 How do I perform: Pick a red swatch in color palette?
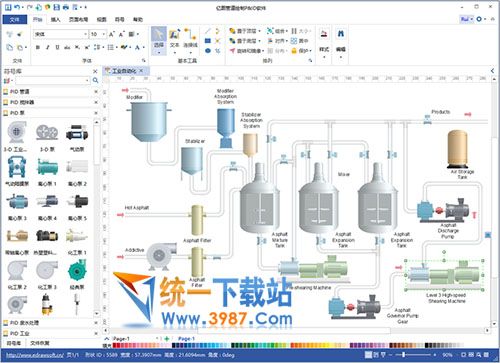116,346
